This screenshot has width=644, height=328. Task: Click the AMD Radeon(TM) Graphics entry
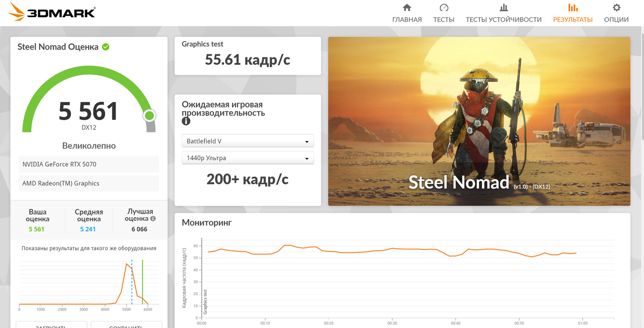[x=89, y=184]
